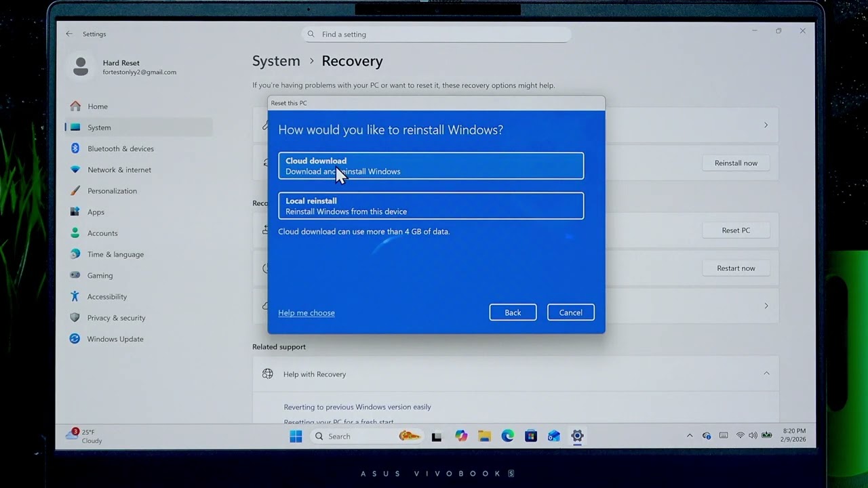Show hidden system tray icons

pos(690,436)
